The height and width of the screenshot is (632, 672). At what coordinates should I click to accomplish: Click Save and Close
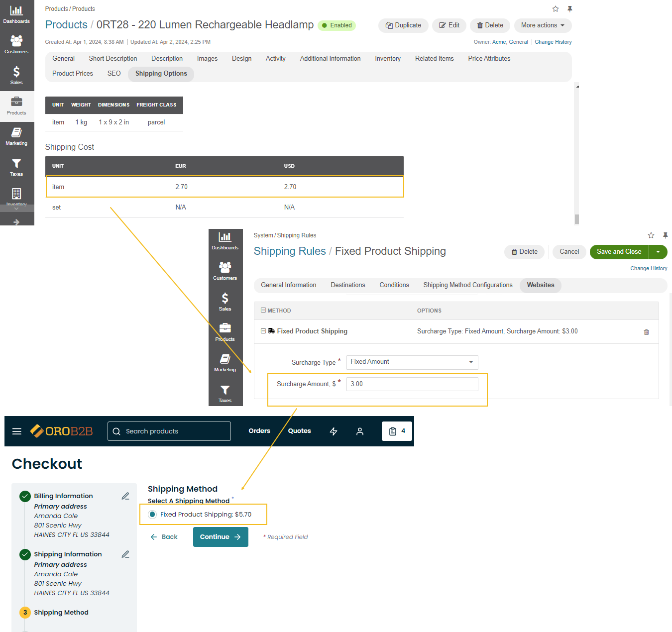pos(619,252)
